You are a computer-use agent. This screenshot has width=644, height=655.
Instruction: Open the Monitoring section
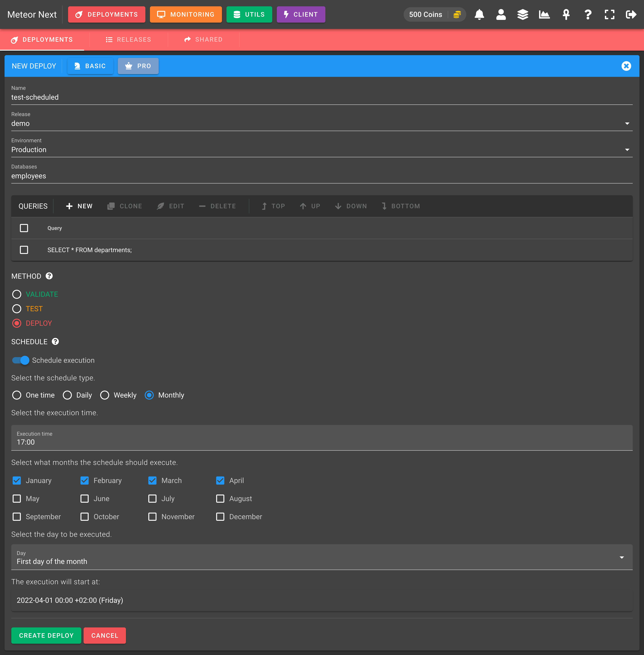click(186, 15)
